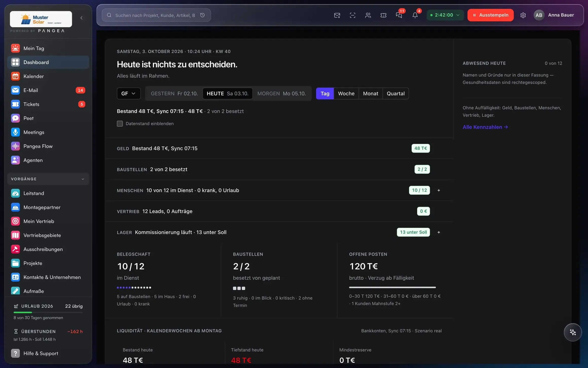The image size is (588, 368).
Task: Open the Anna Bauer profile
Action: coord(554,15)
